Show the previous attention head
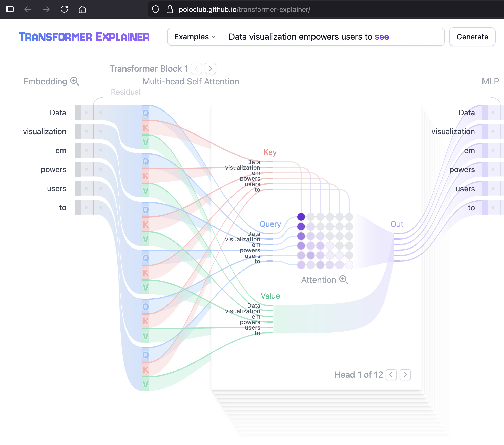504x445 pixels. [x=391, y=374]
